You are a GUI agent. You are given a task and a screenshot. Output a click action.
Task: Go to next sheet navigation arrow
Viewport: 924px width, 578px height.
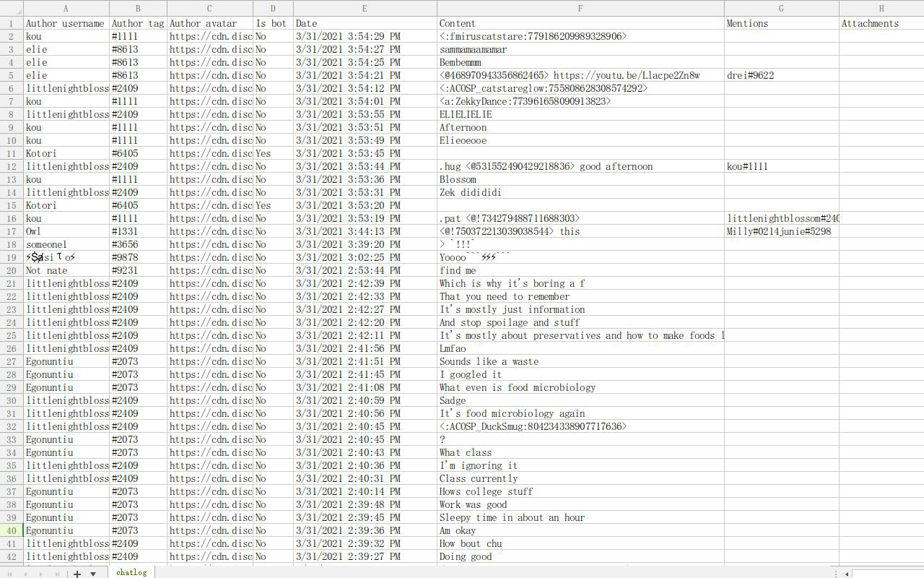[40, 574]
